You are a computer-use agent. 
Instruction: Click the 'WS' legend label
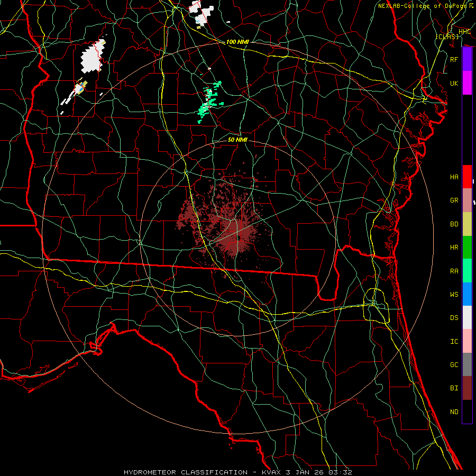tap(454, 295)
